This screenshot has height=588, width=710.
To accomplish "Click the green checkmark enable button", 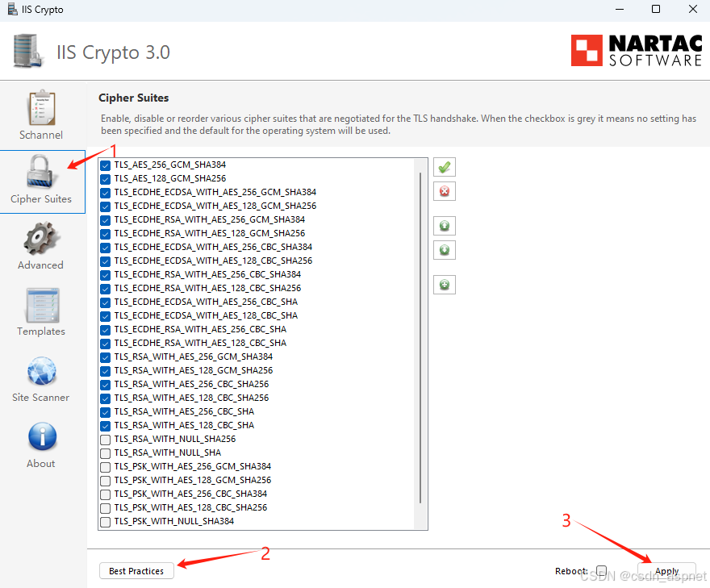I will 445,167.
